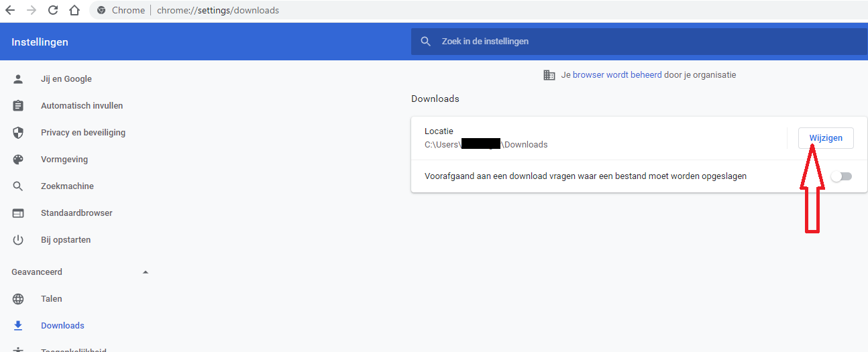Reload the page with refresh icon
The width and height of the screenshot is (868, 352).
[x=53, y=10]
